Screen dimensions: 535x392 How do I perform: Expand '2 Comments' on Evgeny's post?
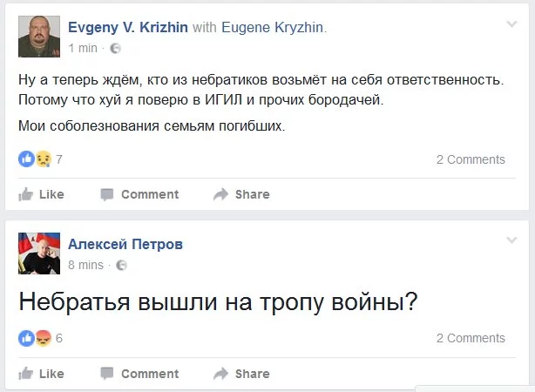click(471, 159)
